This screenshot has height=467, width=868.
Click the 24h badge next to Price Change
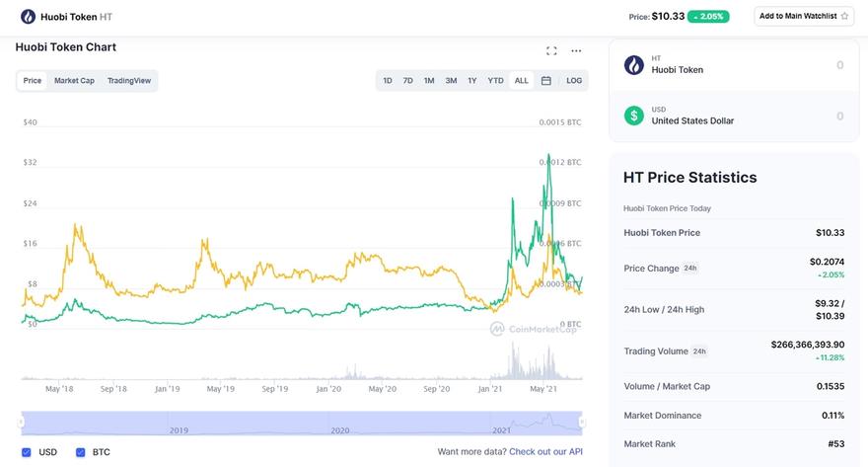coord(690,269)
